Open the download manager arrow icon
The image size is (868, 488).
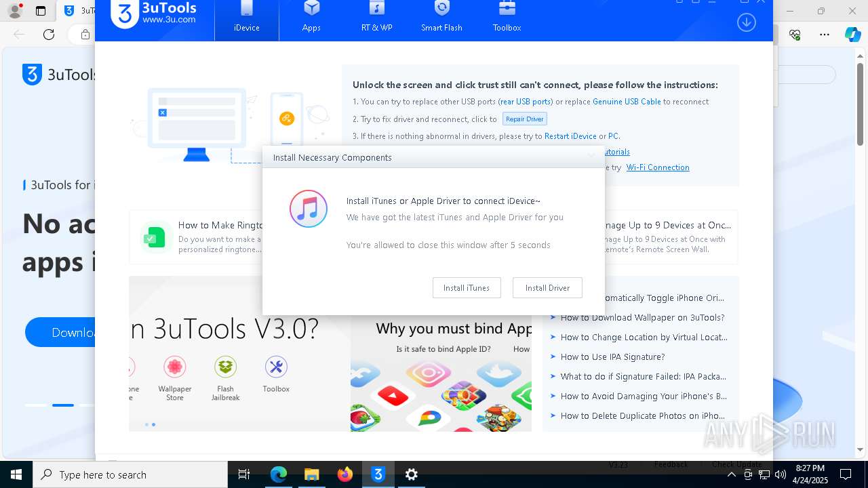point(746,22)
